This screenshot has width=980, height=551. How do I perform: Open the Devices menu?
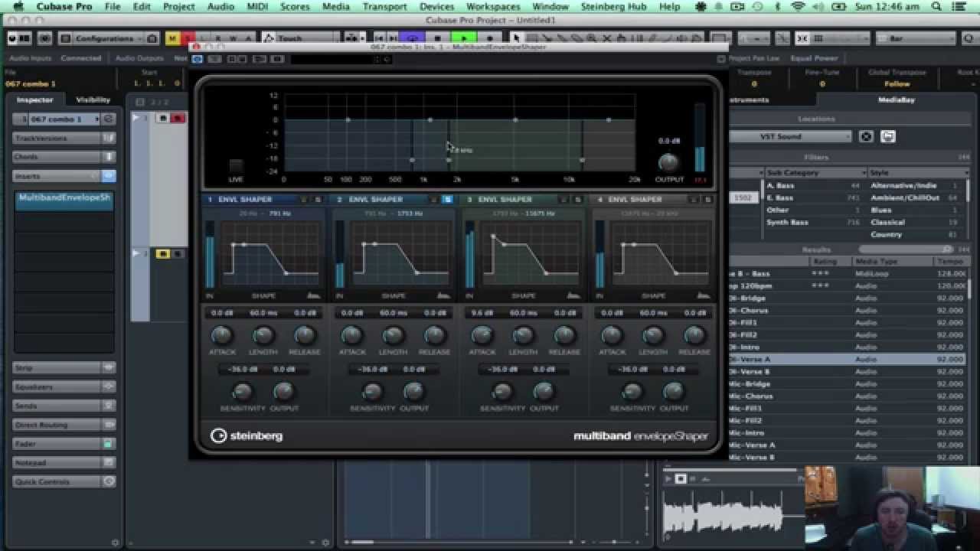436,7
